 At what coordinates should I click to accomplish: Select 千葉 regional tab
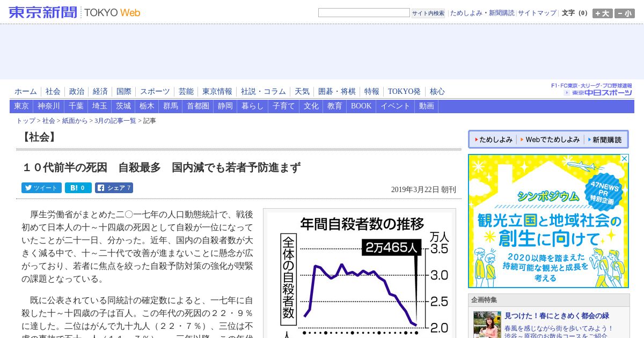pyautogui.click(x=76, y=106)
